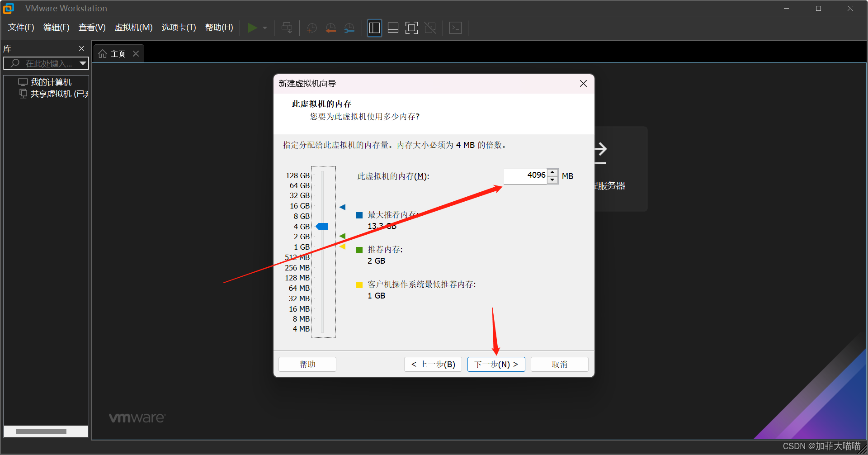Power on the virtual machine
The height and width of the screenshot is (455, 868).
click(x=252, y=28)
